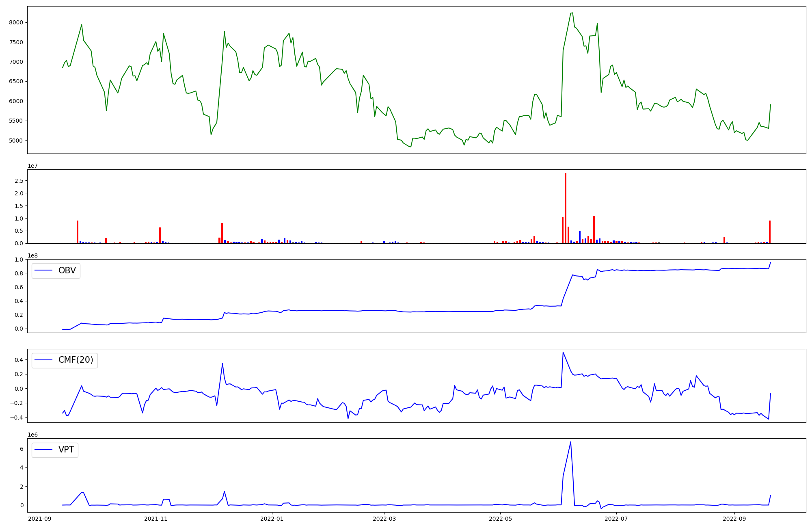Click the 2022-05 x-axis date label

[x=500, y=519]
